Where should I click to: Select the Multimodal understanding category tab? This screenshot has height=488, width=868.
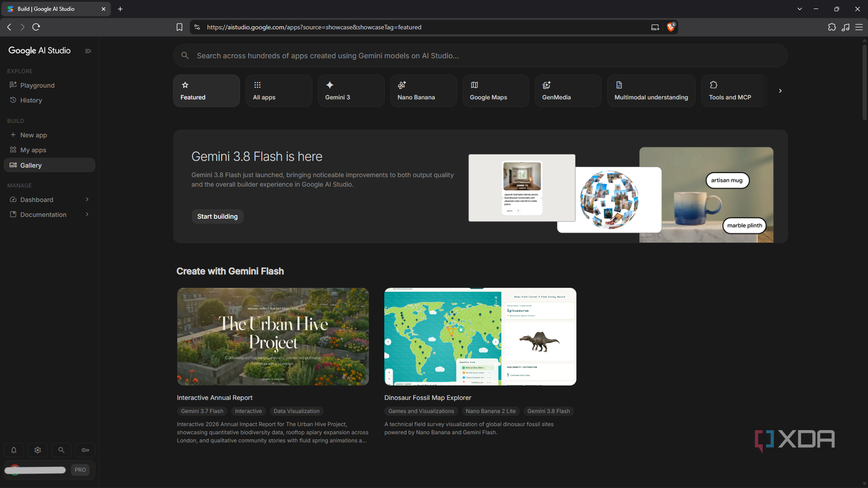click(x=651, y=91)
